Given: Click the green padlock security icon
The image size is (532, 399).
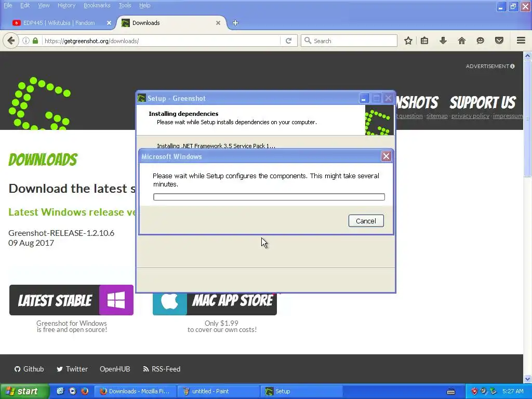Looking at the screenshot, I should coord(35,41).
